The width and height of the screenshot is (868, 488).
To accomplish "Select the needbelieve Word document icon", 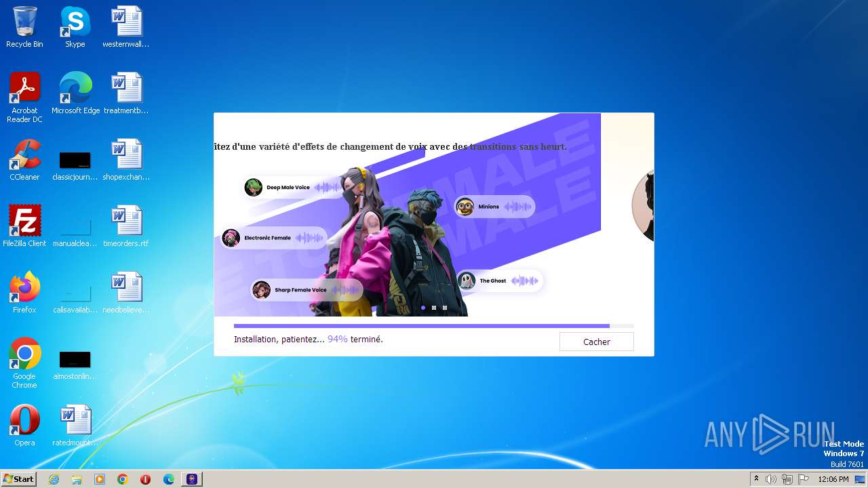I will pos(126,293).
